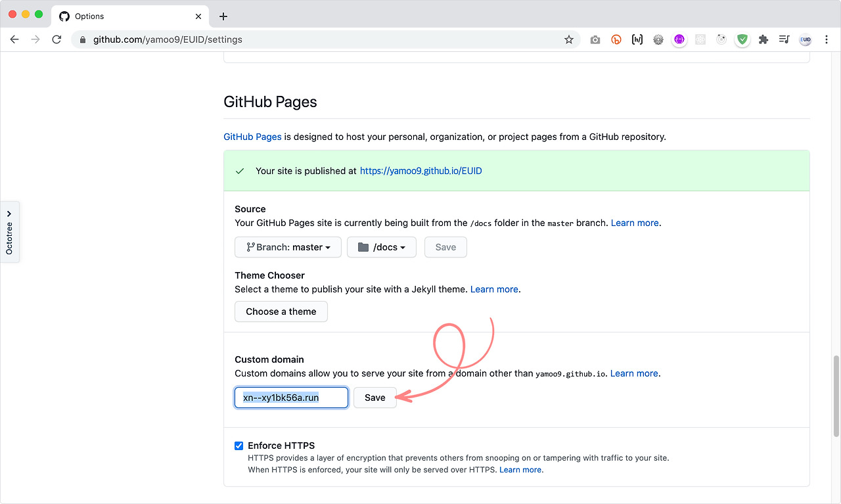Screen dimensions: 841x504
Task: Open Learn more link under Source
Action: click(x=635, y=223)
